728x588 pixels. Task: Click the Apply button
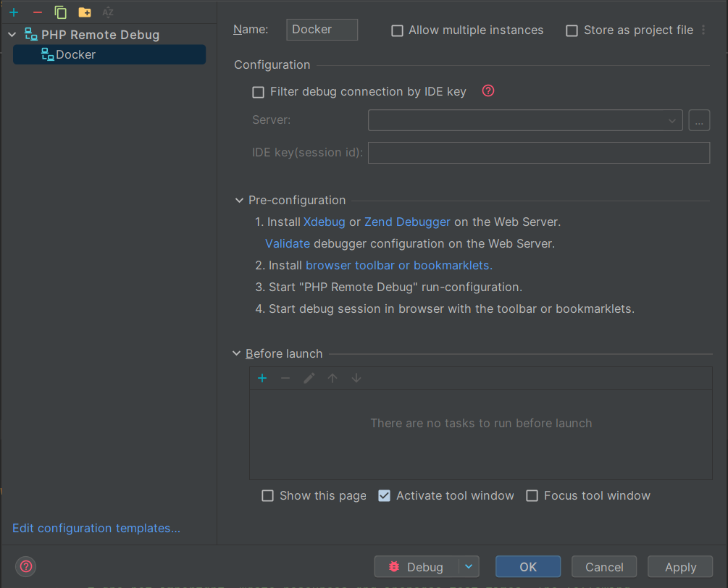(x=680, y=567)
